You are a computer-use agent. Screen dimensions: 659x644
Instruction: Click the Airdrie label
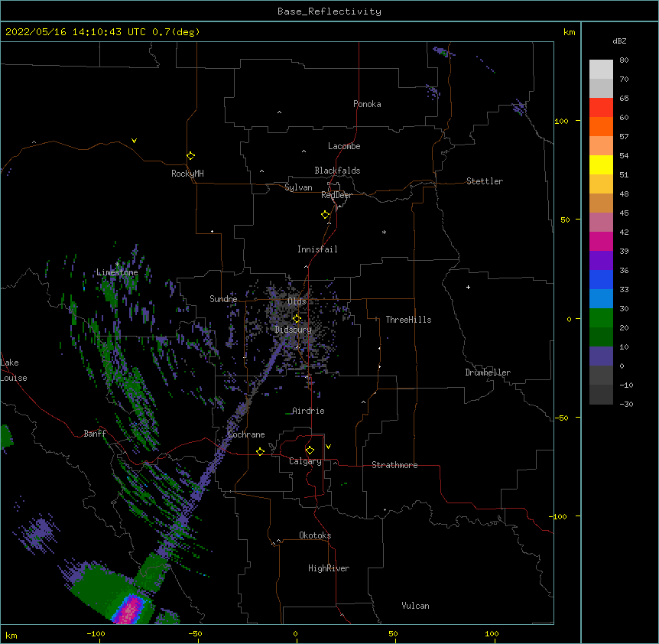308,411
